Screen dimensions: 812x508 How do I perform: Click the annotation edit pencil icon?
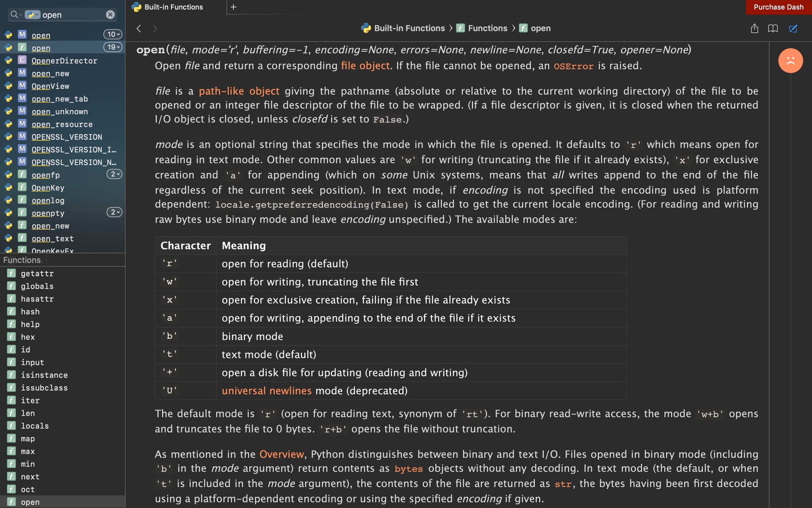click(x=793, y=28)
